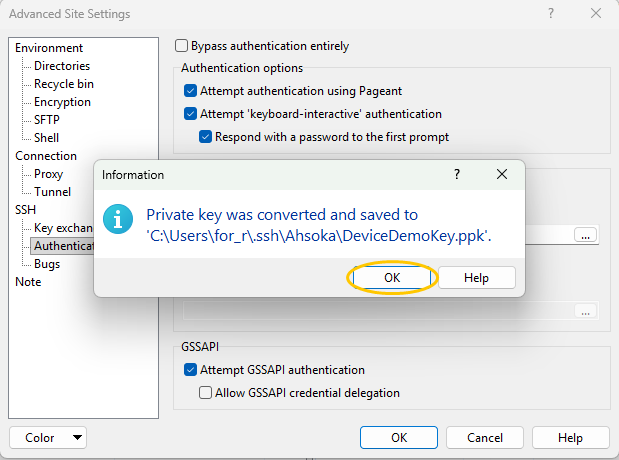Select Note in the settings tree
Screen dimensions: 619x460
[28, 282]
